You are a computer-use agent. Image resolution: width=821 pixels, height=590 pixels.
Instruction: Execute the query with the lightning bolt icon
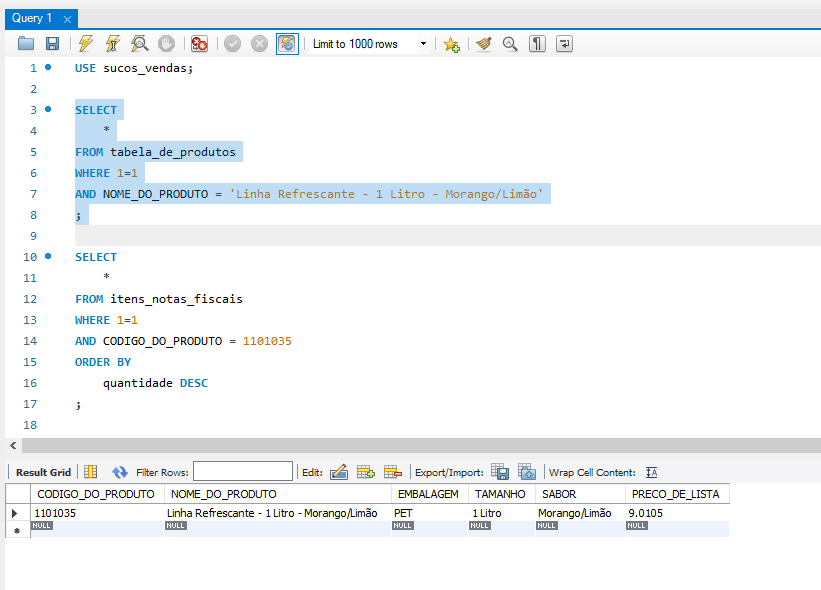pyautogui.click(x=86, y=44)
